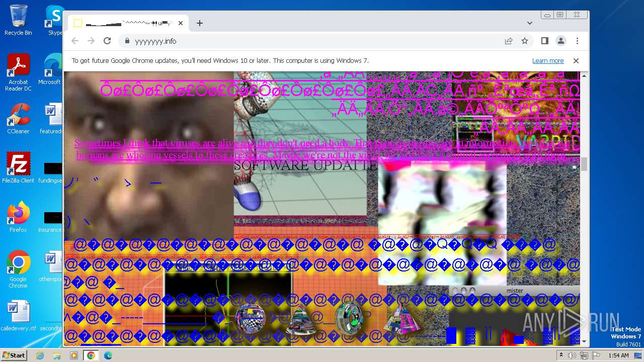Click the Start button
644x362 pixels.
[14, 355]
